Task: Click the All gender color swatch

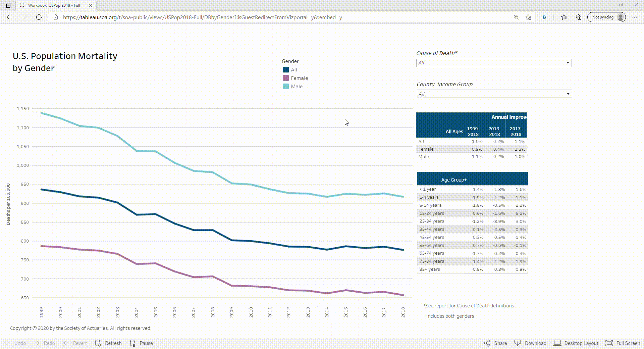Action: pos(285,70)
